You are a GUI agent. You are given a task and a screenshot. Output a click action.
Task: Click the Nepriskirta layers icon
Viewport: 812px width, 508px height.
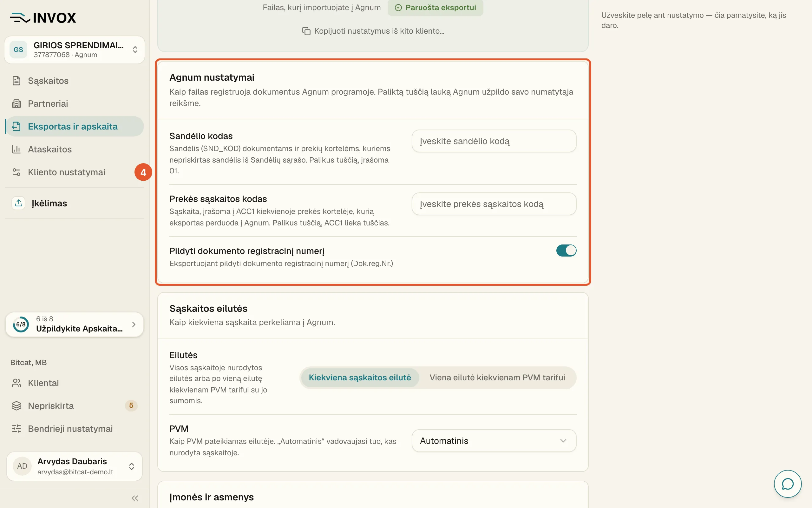(x=16, y=406)
